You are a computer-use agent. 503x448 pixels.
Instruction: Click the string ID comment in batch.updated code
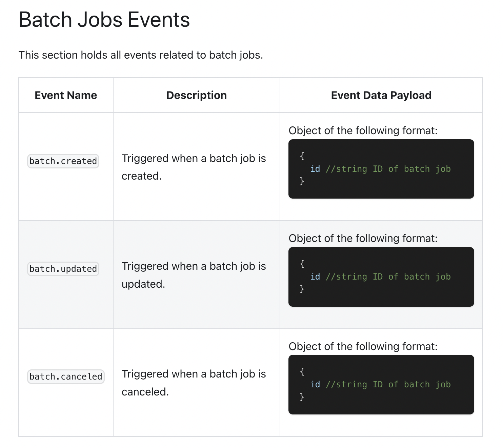[388, 277]
